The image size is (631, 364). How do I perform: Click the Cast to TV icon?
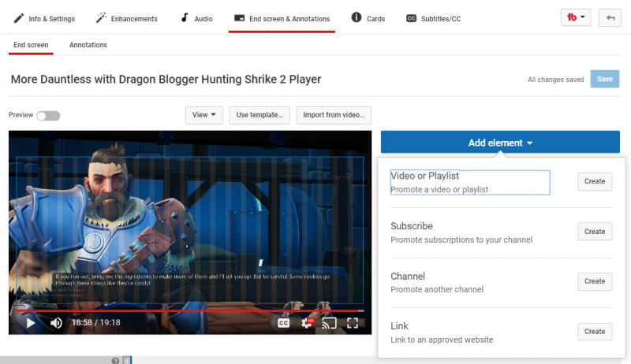point(329,323)
